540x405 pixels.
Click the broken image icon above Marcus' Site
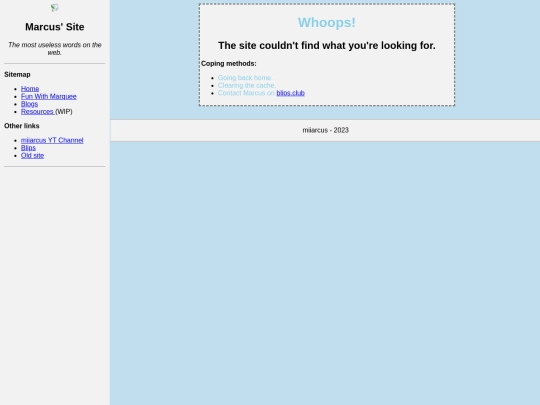(54, 8)
